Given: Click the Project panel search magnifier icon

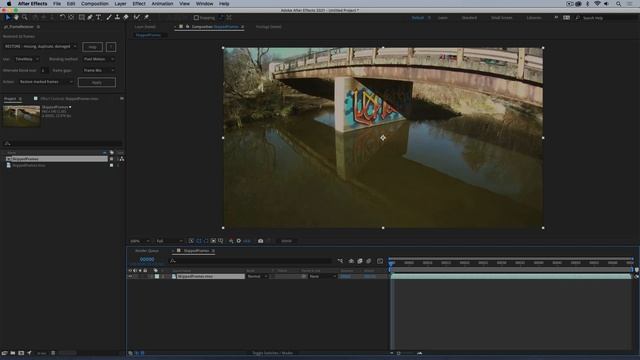Looking at the screenshot, I should tap(7, 143).
